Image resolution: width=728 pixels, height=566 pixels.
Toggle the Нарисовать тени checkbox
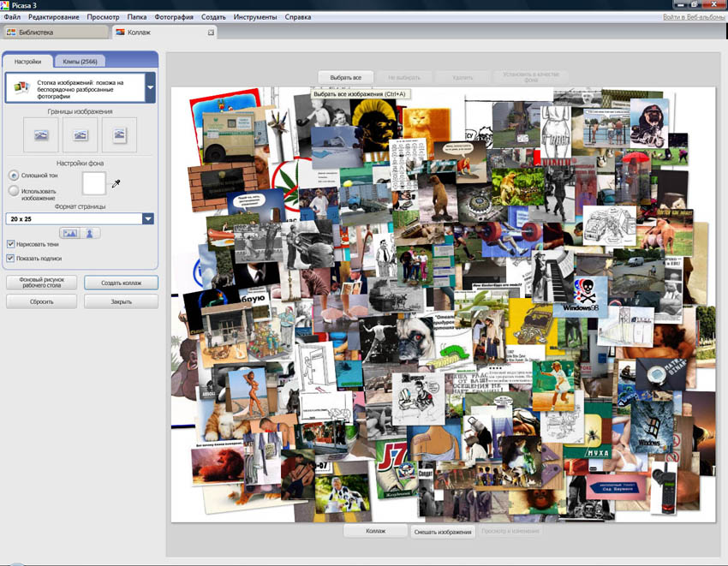coord(10,244)
